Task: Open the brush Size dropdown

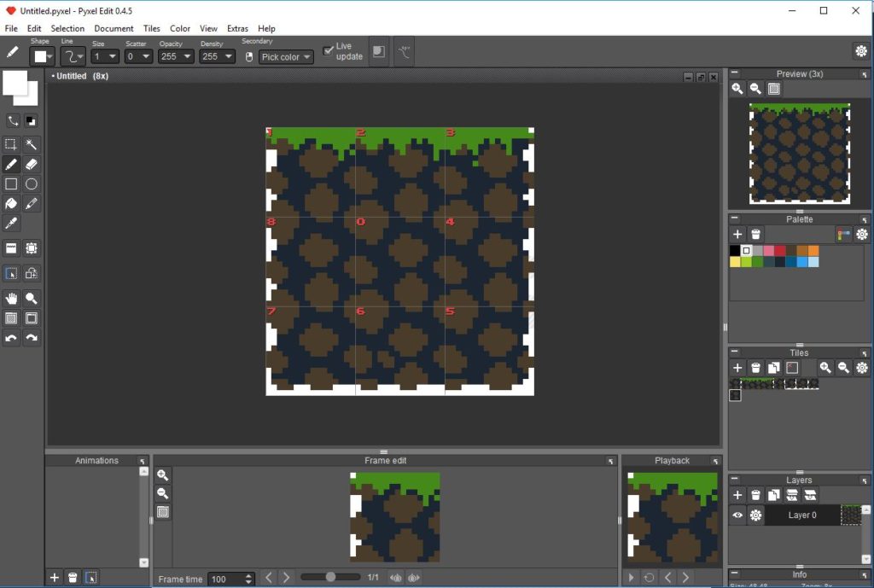Action: click(x=104, y=56)
